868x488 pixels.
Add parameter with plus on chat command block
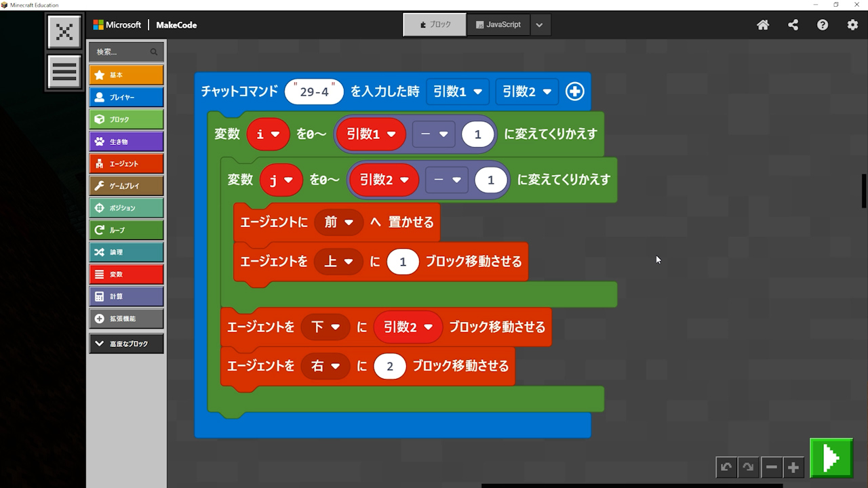(574, 91)
